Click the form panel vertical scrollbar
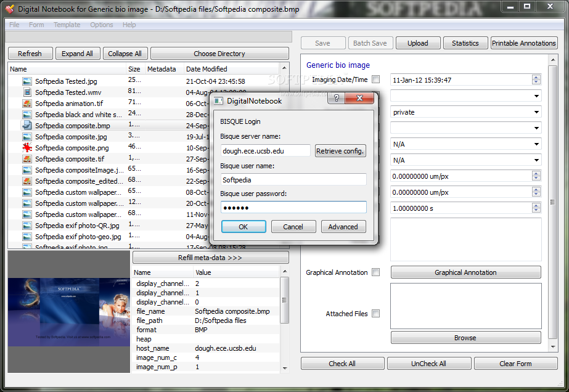This screenshot has height=392, width=569. click(552, 202)
